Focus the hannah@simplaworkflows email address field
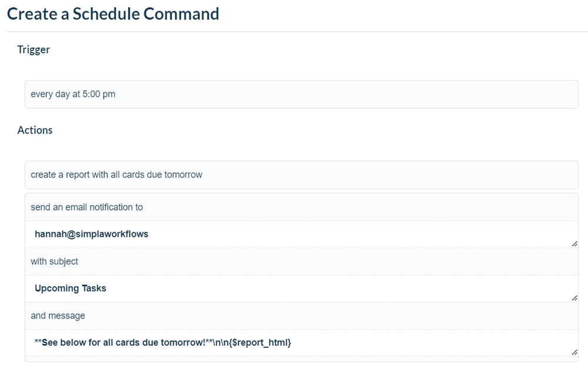 coord(301,234)
